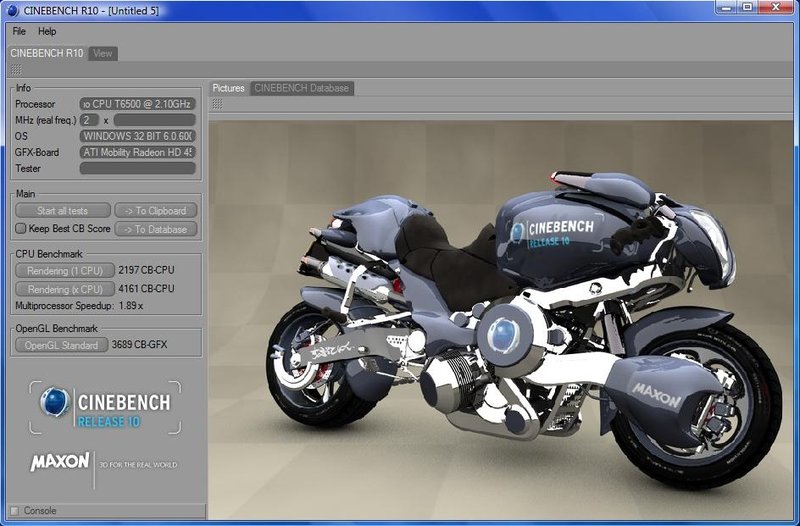Click the 2197 CB-CPU score
800x526 pixels.
point(146,270)
